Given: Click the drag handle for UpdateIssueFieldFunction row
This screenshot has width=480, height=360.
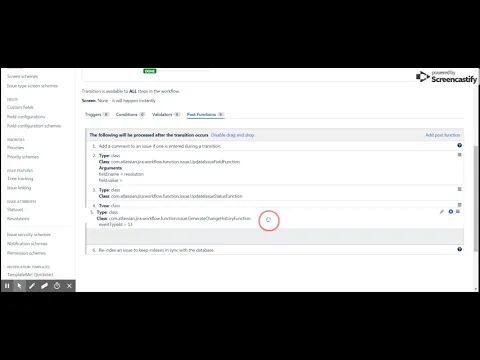Looking at the screenshot, I should pos(459,155).
